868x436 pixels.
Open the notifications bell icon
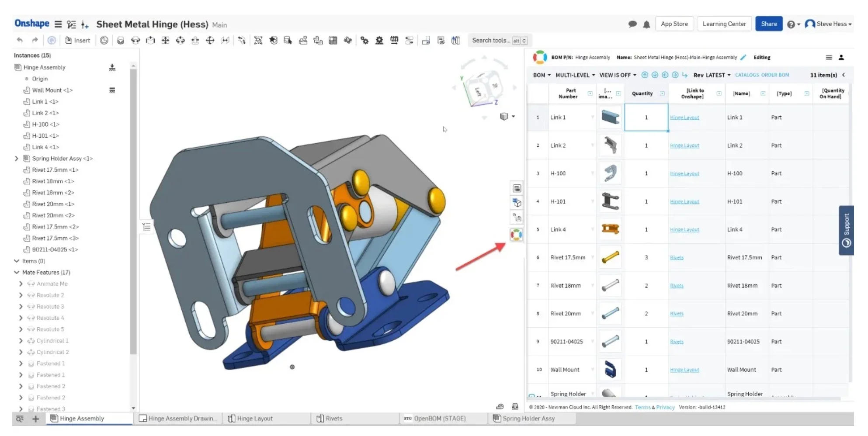point(646,24)
